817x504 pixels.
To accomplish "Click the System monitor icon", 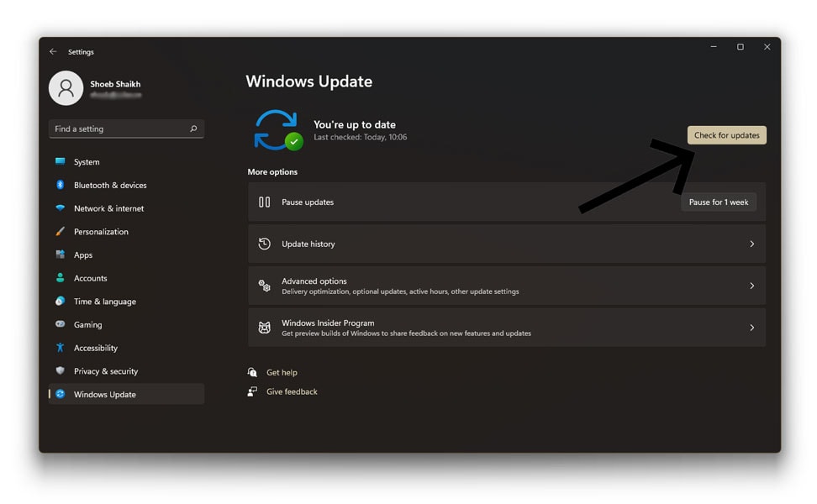I will 61,161.
